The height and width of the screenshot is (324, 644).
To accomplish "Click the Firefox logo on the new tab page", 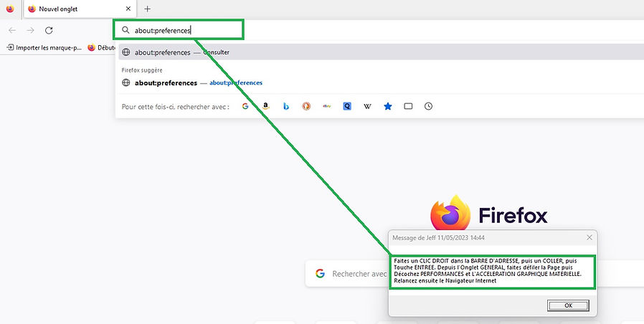I will (x=450, y=213).
